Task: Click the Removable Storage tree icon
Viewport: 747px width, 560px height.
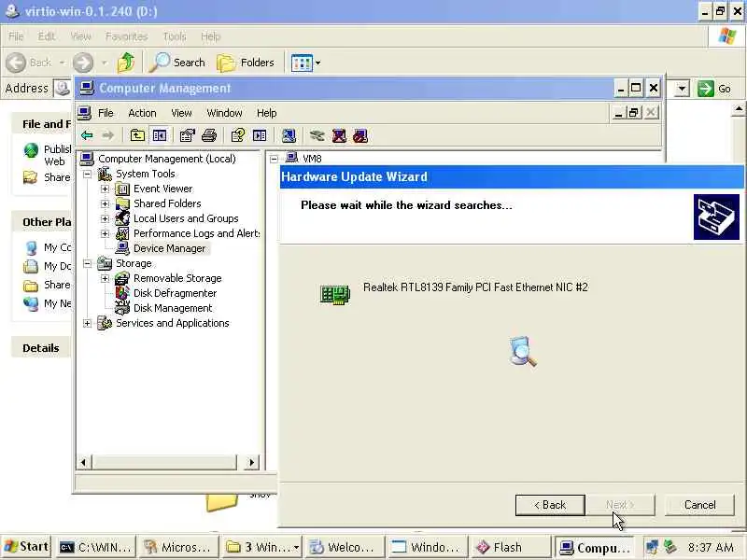Action: pos(122,278)
